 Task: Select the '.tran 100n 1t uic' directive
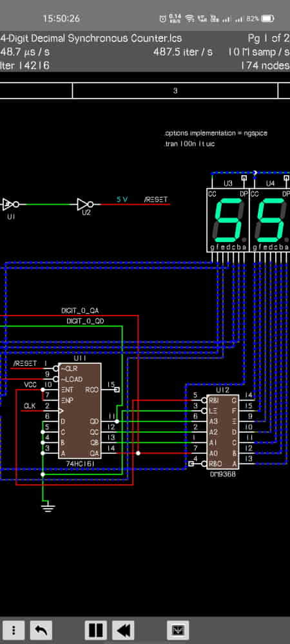[x=189, y=144]
